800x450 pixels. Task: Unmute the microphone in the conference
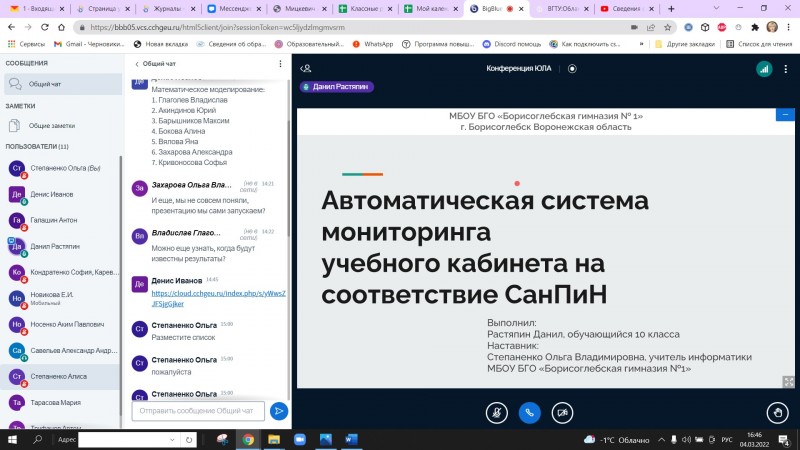(494, 411)
